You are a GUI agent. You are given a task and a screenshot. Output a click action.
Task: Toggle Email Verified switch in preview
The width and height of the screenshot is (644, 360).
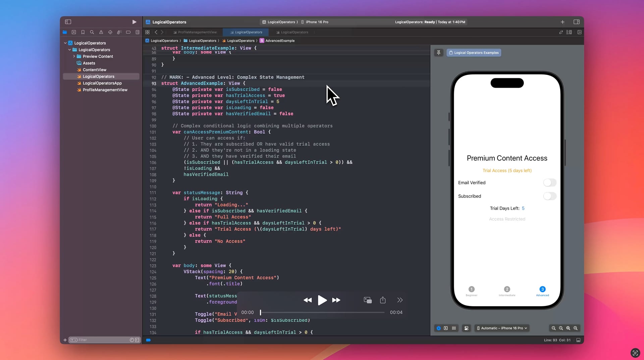click(550, 183)
